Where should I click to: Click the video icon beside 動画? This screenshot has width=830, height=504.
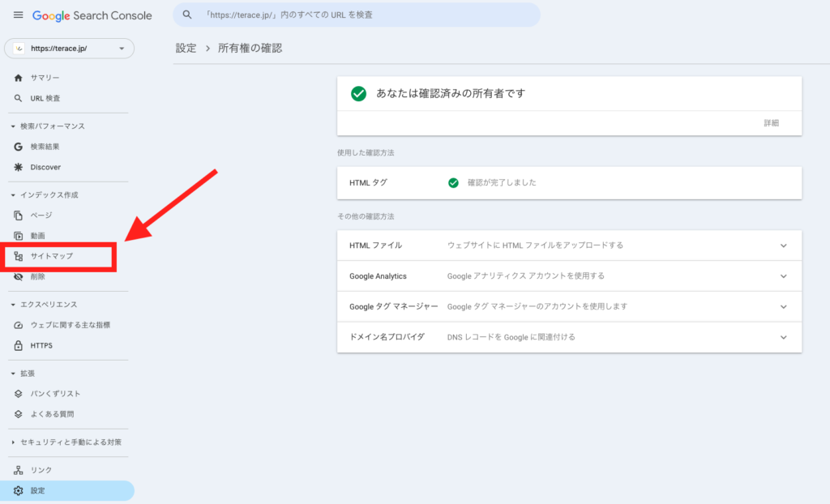[19, 236]
